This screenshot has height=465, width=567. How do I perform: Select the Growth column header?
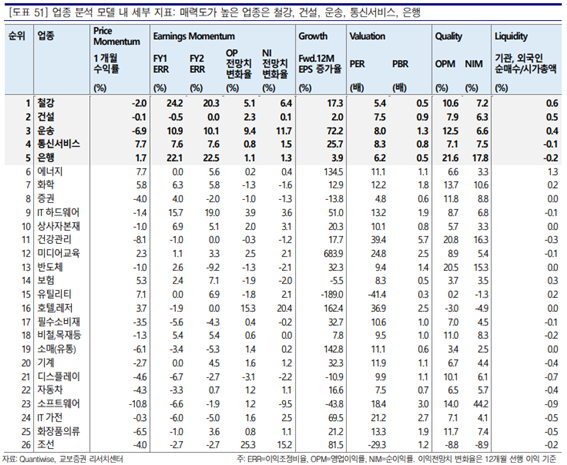[313, 36]
